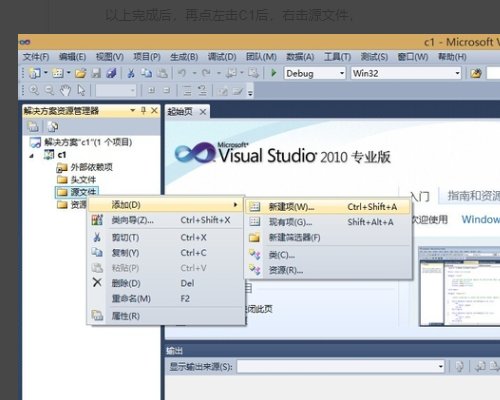This screenshot has width=500, height=400.
Task: Click the Find in Files folder icon
Action: pyautogui.click(x=476, y=73)
